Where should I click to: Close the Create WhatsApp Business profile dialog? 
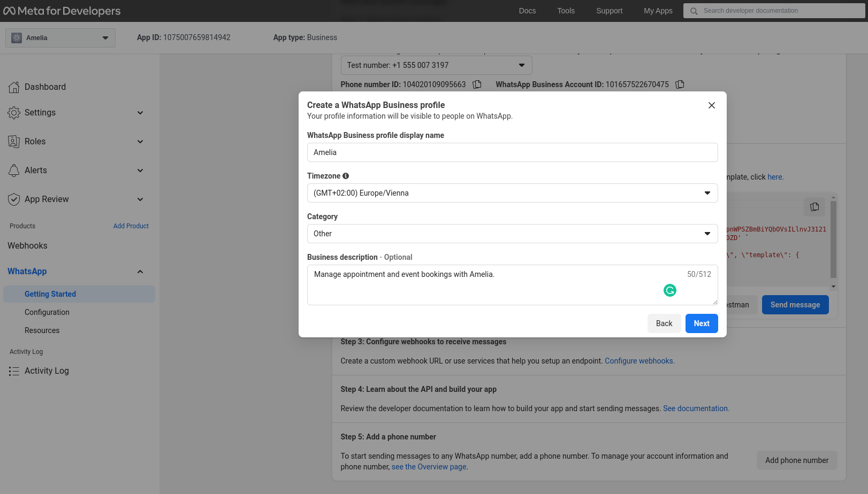(x=712, y=105)
